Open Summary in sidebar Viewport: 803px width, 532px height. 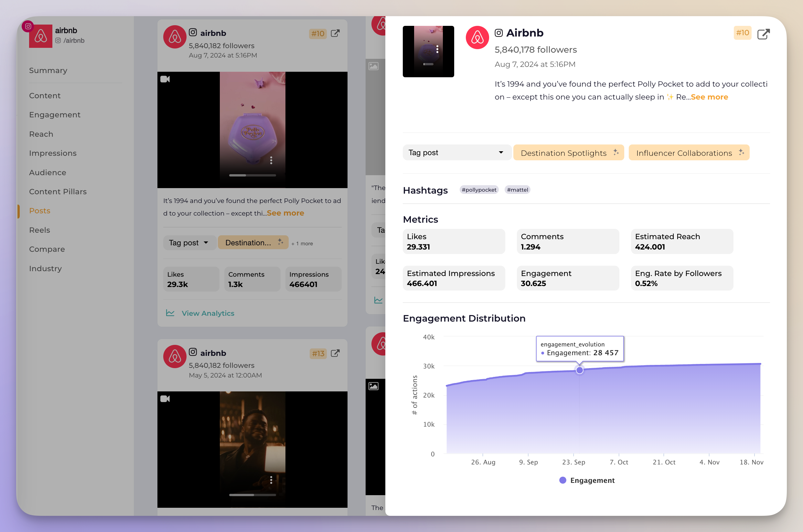[x=48, y=70]
